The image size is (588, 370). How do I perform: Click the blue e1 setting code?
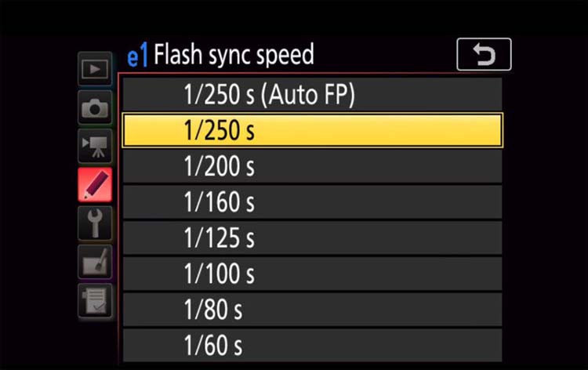coord(137,56)
